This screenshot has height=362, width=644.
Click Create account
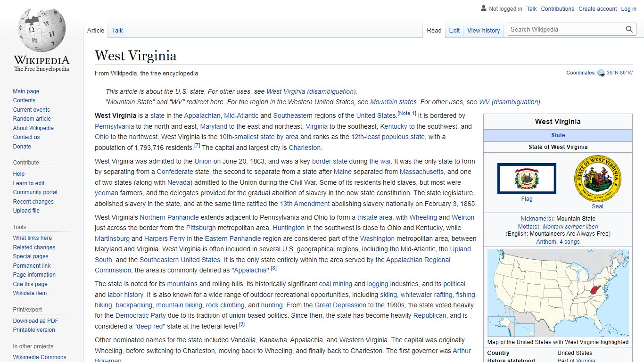point(597,8)
